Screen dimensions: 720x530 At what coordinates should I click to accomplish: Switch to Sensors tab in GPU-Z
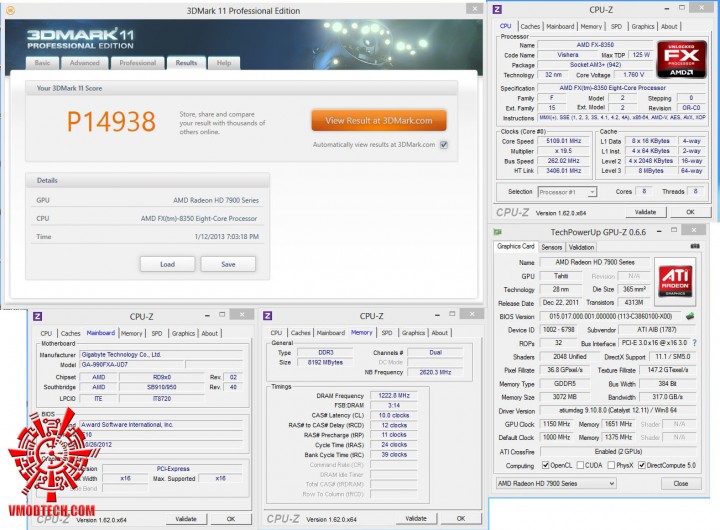point(551,247)
